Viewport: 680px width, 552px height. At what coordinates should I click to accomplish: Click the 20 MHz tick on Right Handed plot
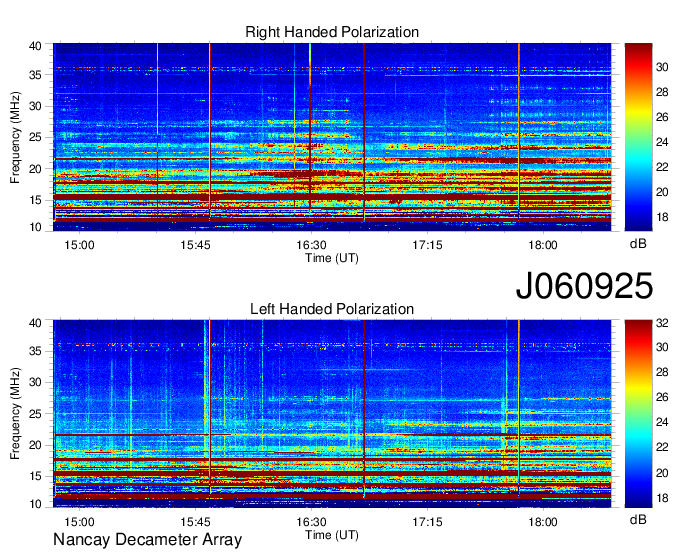click(35, 169)
